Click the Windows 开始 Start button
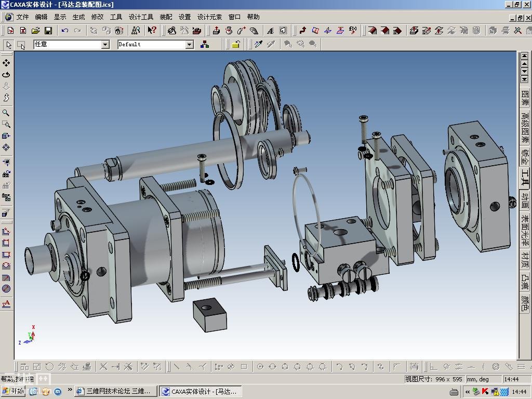This screenshot has width=532, height=399. click(x=14, y=391)
